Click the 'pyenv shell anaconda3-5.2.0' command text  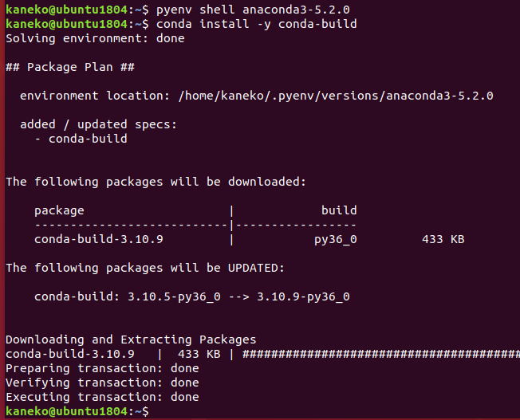pyautogui.click(x=253, y=10)
